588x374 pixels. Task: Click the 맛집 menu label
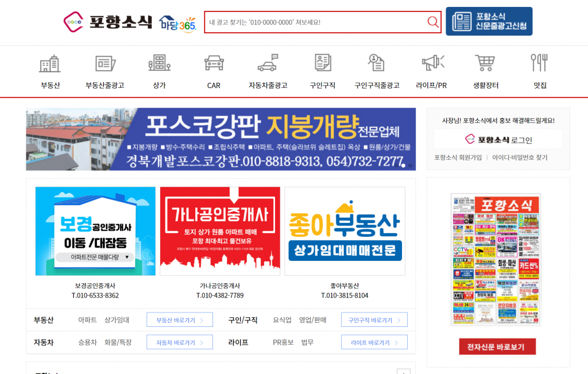coord(540,85)
